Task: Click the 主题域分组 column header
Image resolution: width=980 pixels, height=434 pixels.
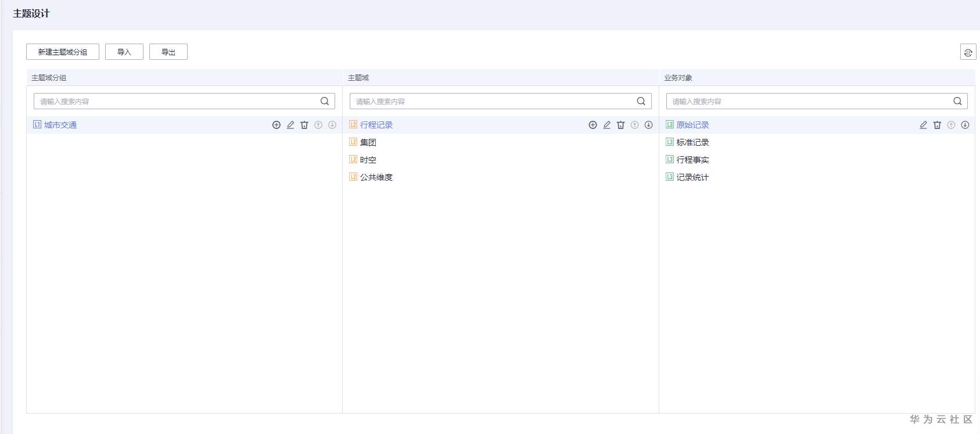Action: (49, 78)
